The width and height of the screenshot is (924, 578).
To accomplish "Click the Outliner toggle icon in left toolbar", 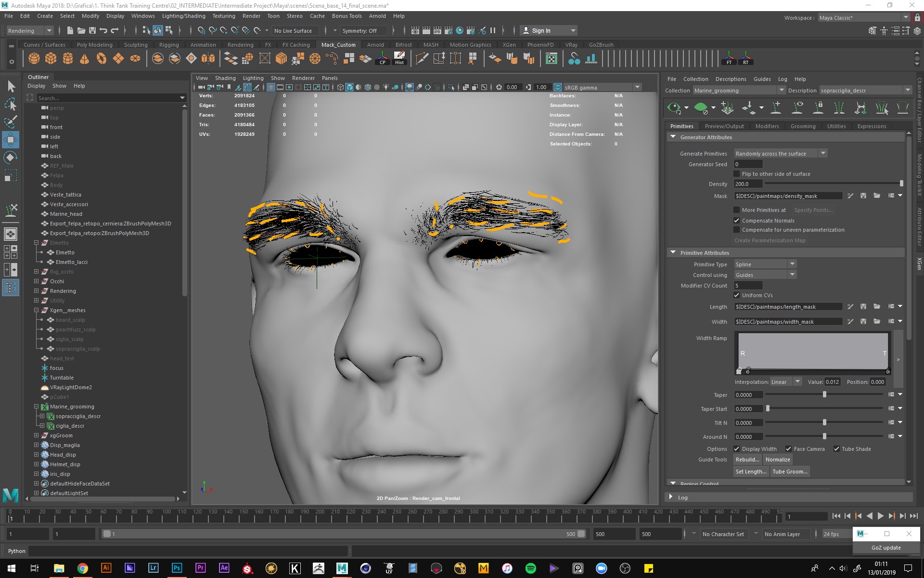I will [10, 288].
